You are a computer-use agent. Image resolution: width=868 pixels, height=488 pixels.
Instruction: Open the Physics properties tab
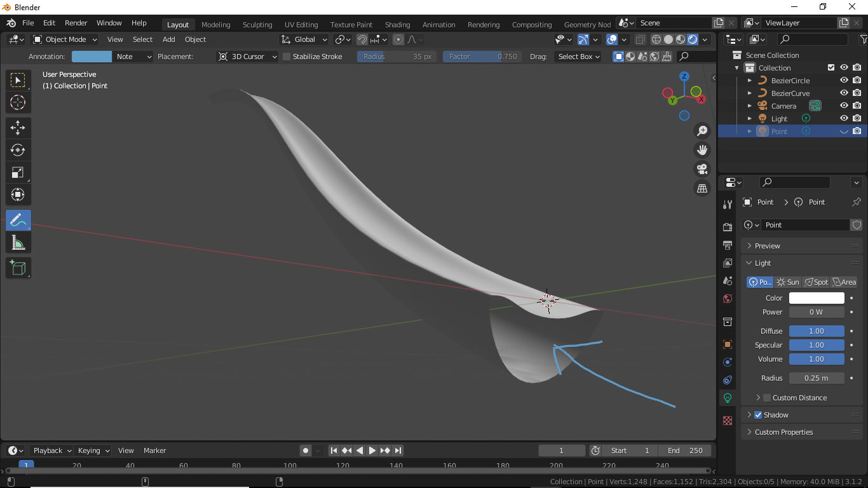point(728,362)
